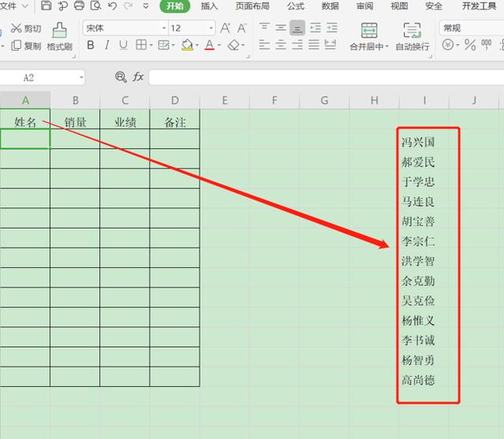Expand the font color dropdown arrow

click(219, 46)
